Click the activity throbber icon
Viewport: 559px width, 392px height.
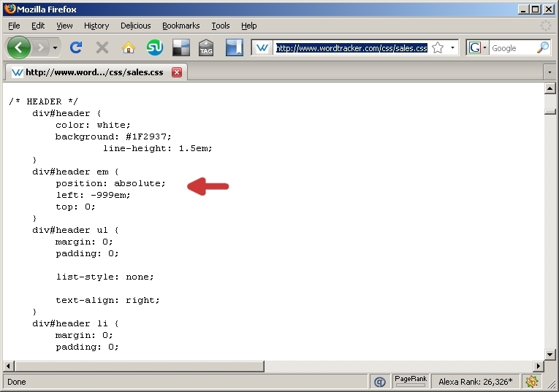point(545,26)
